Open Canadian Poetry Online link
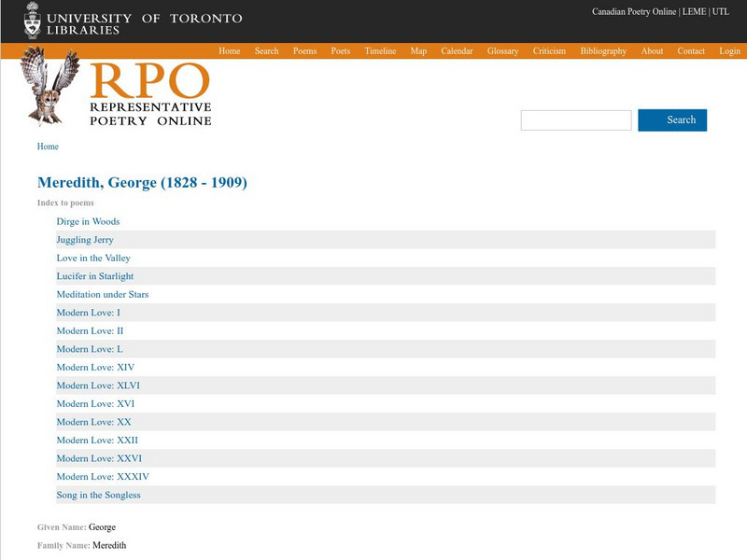Viewport: 747px width, 560px height. point(634,12)
